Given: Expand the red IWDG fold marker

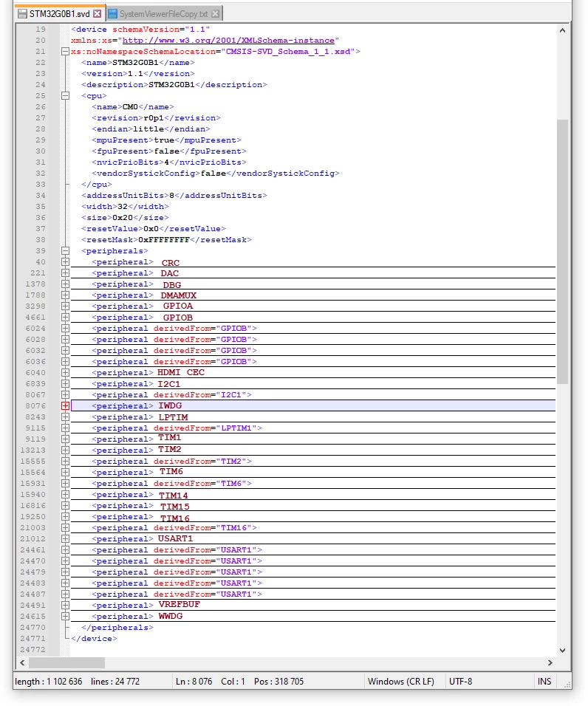Looking at the screenshot, I should pos(65,405).
